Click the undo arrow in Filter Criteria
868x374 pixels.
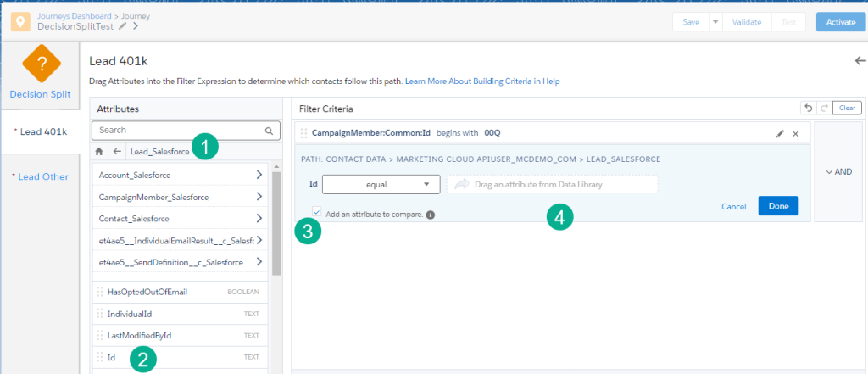pyautogui.click(x=808, y=109)
